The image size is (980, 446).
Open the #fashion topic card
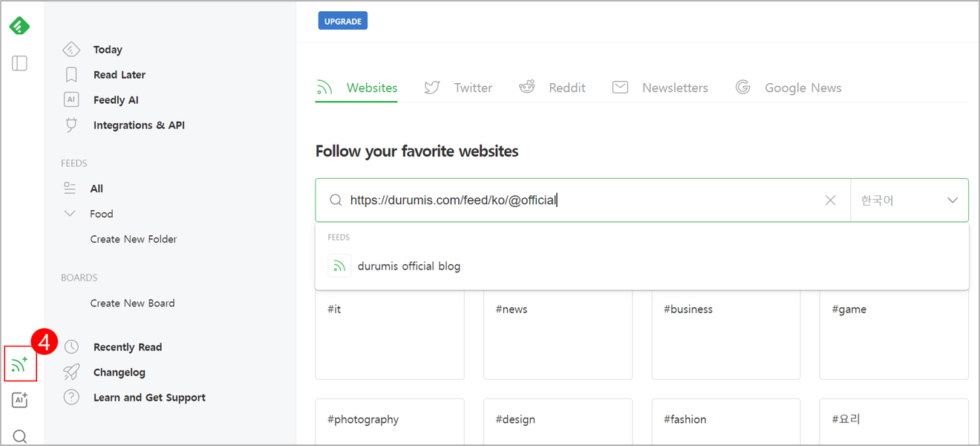pos(726,422)
